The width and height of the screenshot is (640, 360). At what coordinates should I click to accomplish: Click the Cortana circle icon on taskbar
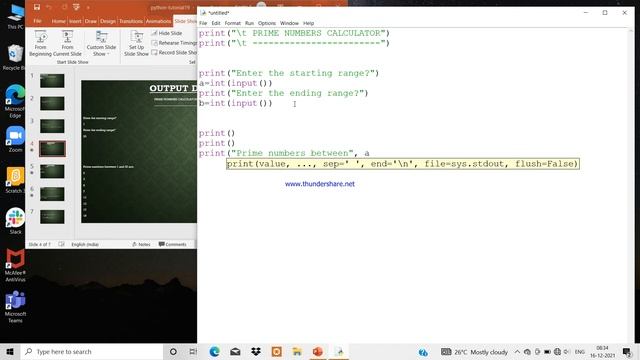pos(173,351)
